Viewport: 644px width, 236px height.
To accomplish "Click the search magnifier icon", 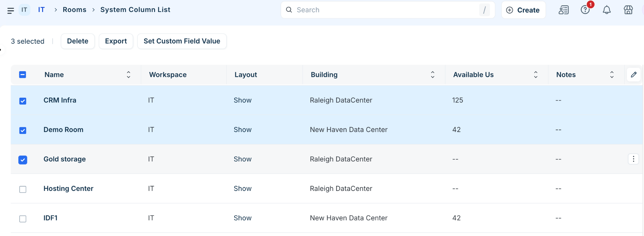I will (289, 10).
